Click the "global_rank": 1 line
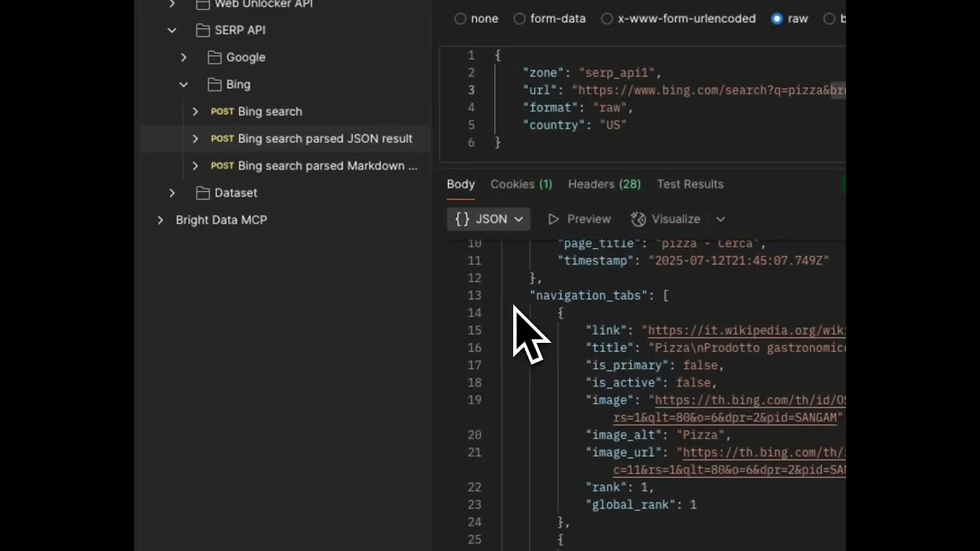Viewport: 980px width, 551px height. click(642, 505)
